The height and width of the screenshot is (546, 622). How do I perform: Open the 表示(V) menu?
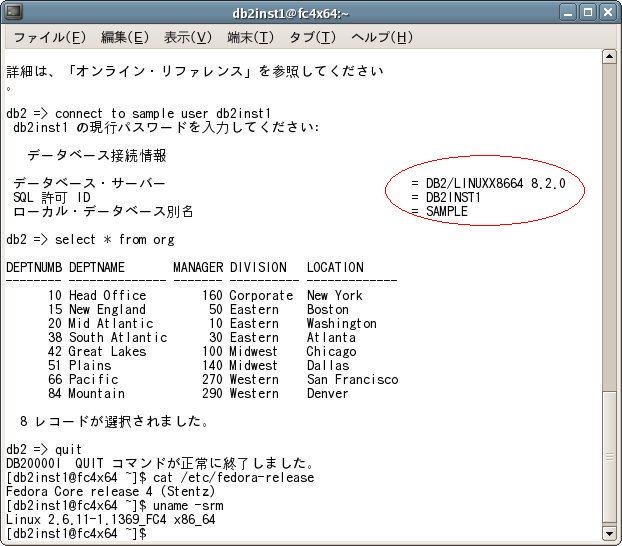click(187, 38)
